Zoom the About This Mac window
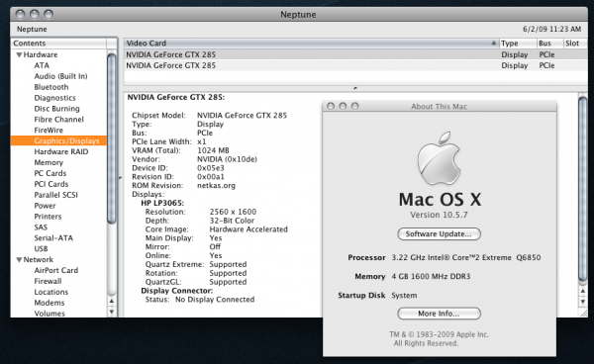 coord(355,106)
